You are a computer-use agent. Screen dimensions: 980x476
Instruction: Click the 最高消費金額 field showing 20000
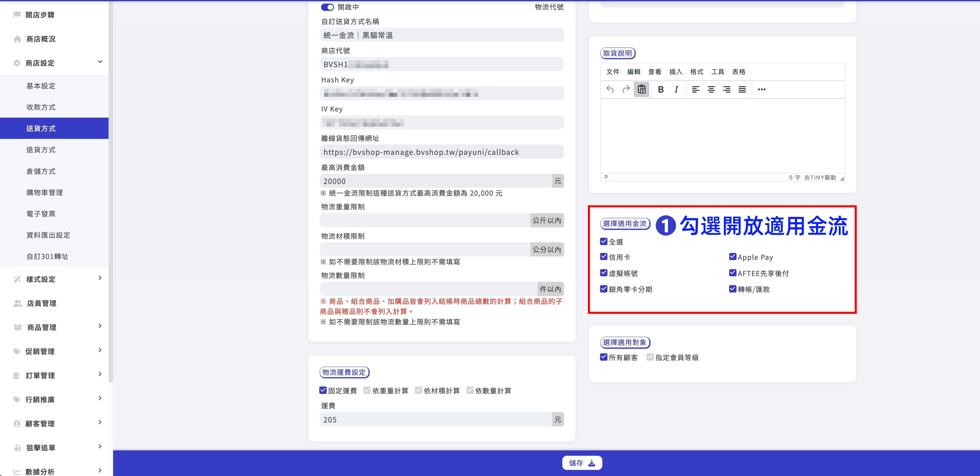click(436, 181)
